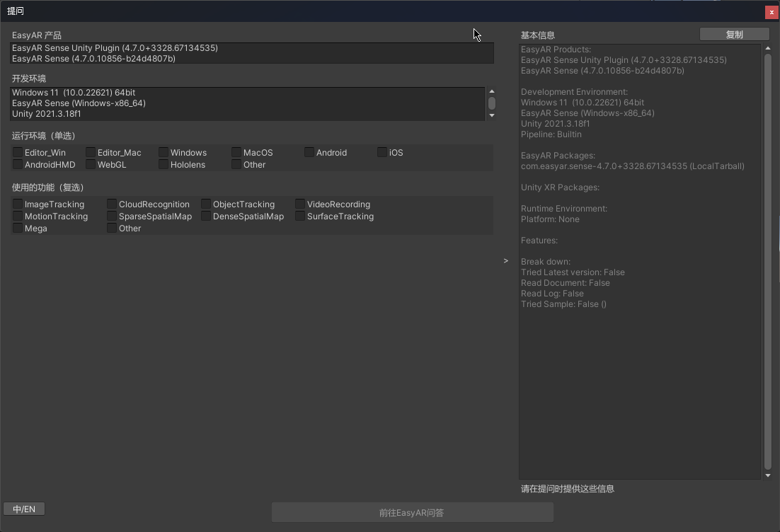Click the EasyAR products text field
The height and width of the screenshot is (532, 780).
[x=251, y=53]
